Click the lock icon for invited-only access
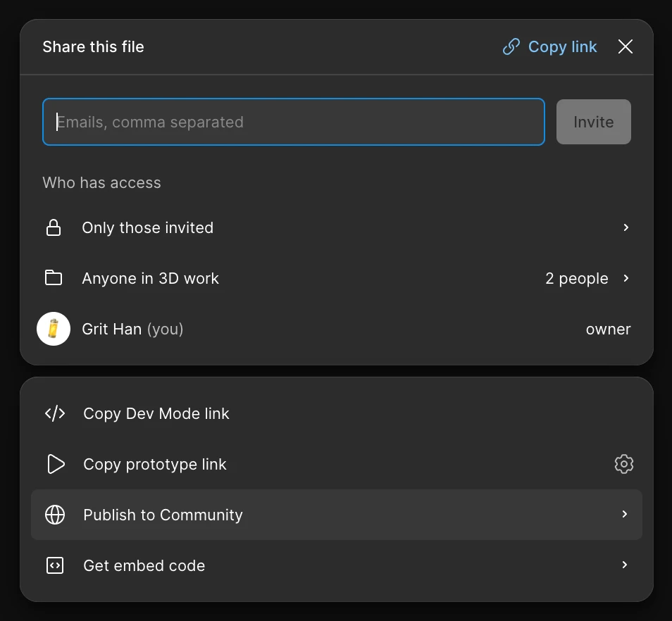 [x=54, y=228]
